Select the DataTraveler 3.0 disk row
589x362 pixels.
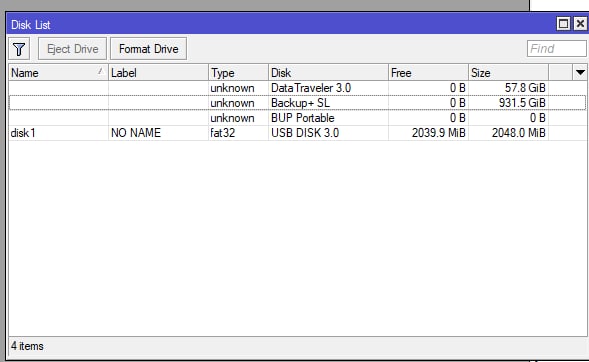(297, 88)
